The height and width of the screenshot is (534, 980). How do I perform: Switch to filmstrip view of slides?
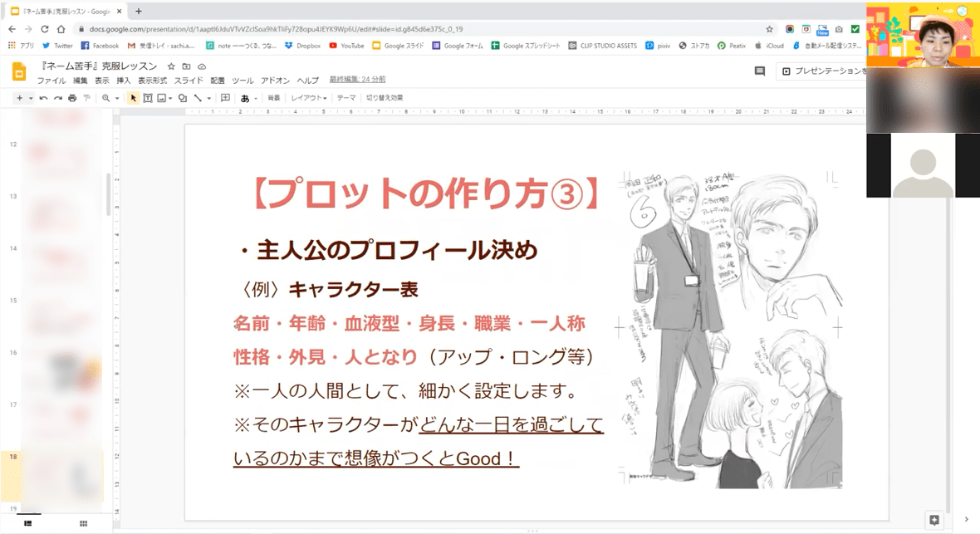point(27,523)
